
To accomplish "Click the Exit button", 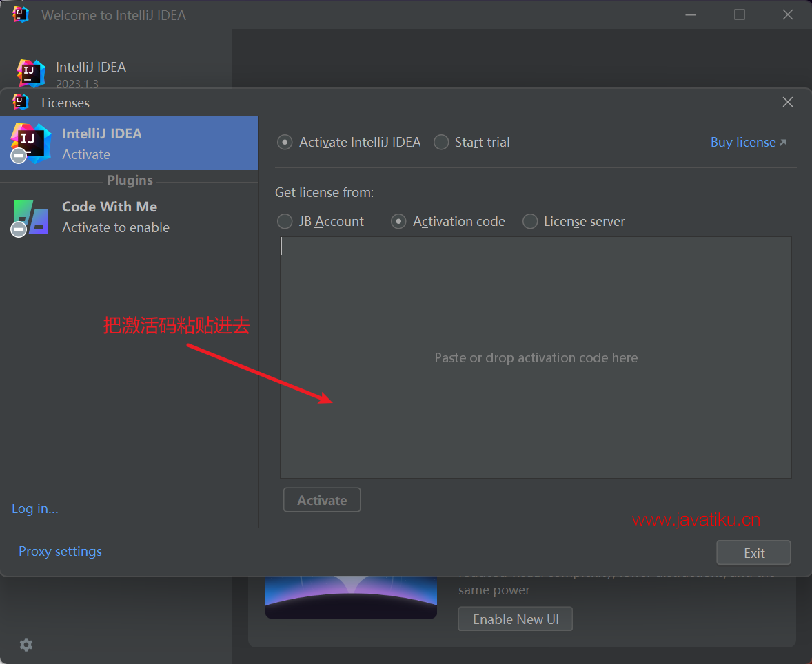I will (753, 552).
